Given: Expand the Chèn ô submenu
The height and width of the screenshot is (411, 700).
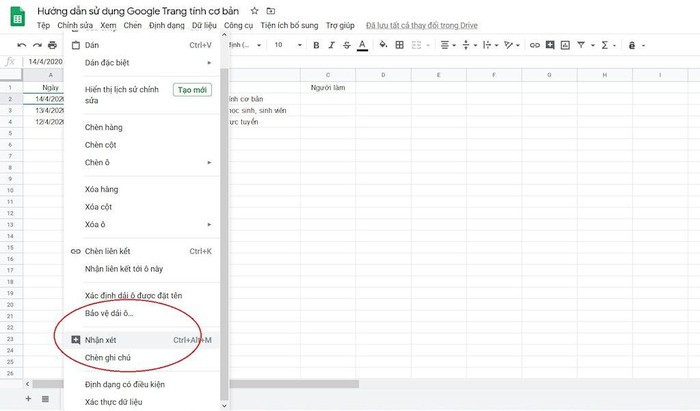Looking at the screenshot, I should (147, 162).
